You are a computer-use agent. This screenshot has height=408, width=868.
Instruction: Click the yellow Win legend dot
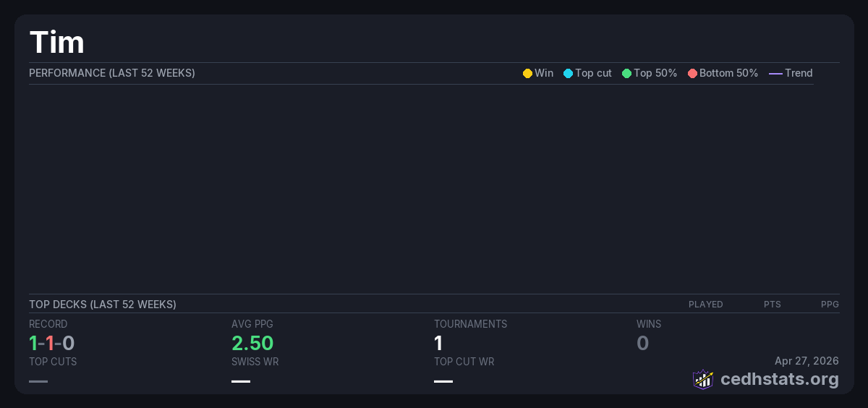527,73
